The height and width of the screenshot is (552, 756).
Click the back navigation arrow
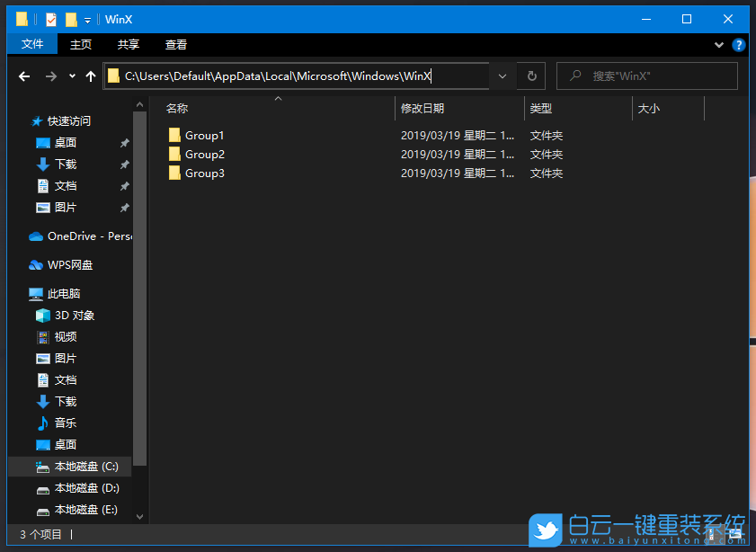coord(23,76)
